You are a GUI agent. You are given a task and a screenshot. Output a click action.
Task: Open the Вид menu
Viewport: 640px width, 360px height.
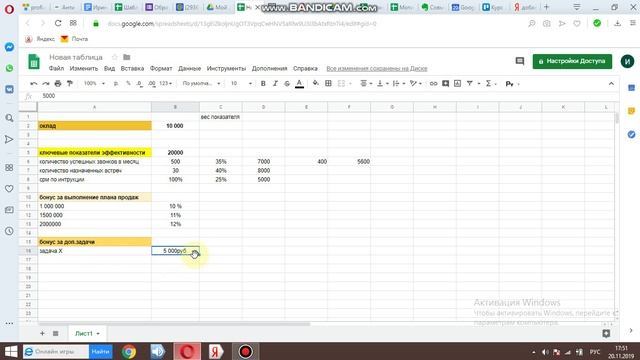[109, 69]
